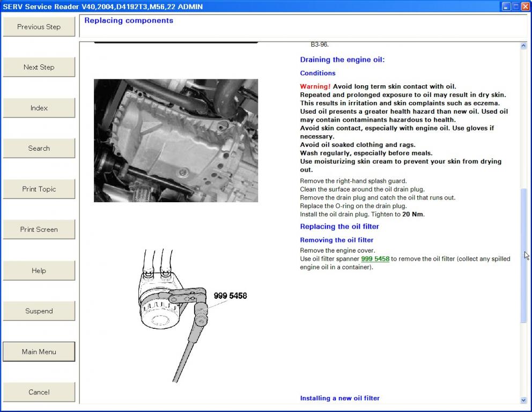Click the 'Removing the oil filter' subheading
532x412 pixels.
coord(337,240)
